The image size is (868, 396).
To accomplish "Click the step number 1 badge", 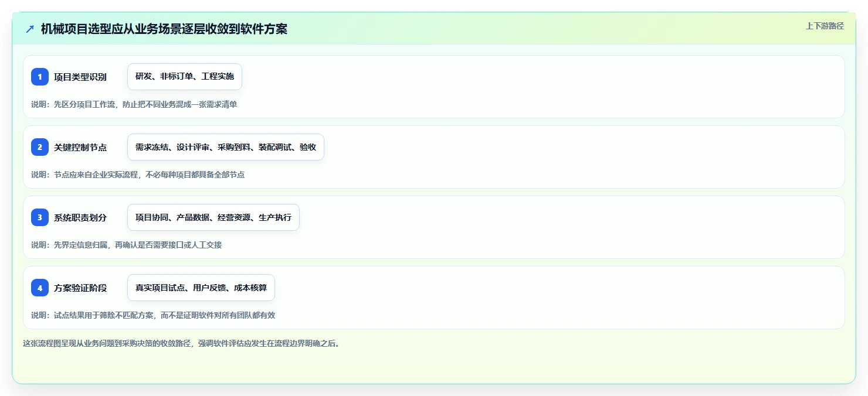I will (40, 77).
